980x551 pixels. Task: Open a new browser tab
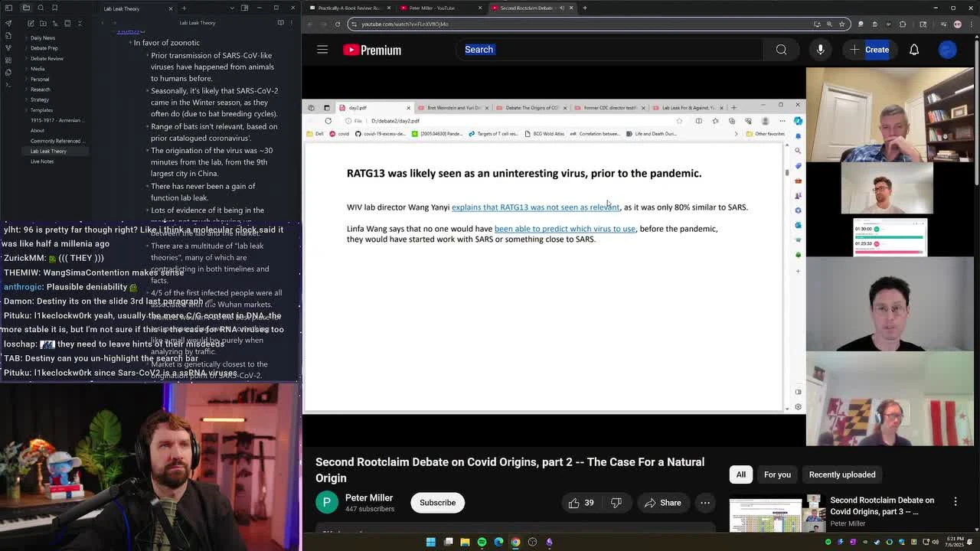585,8
